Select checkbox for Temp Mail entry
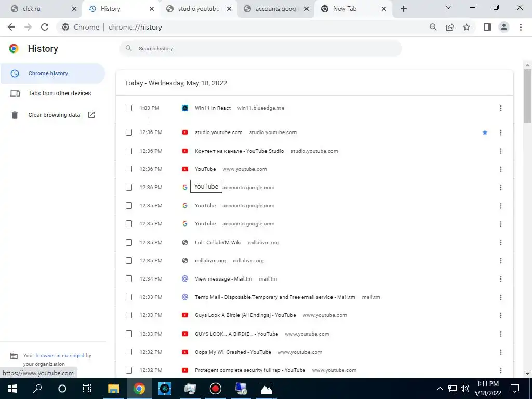The image size is (532, 399). click(x=129, y=297)
